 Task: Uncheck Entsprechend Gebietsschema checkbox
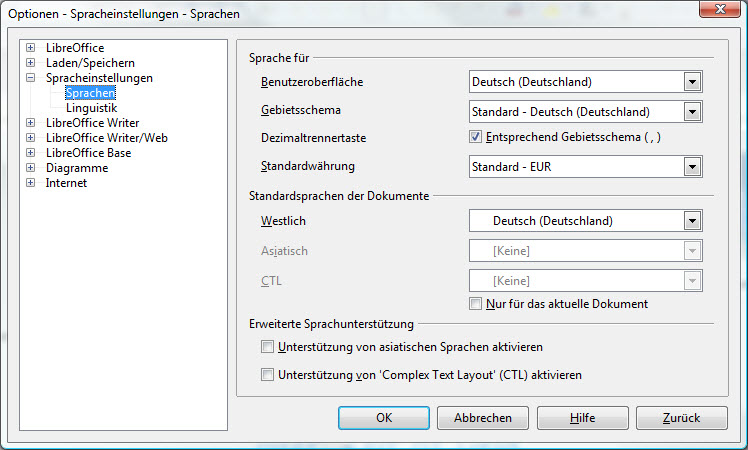(475, 137)
